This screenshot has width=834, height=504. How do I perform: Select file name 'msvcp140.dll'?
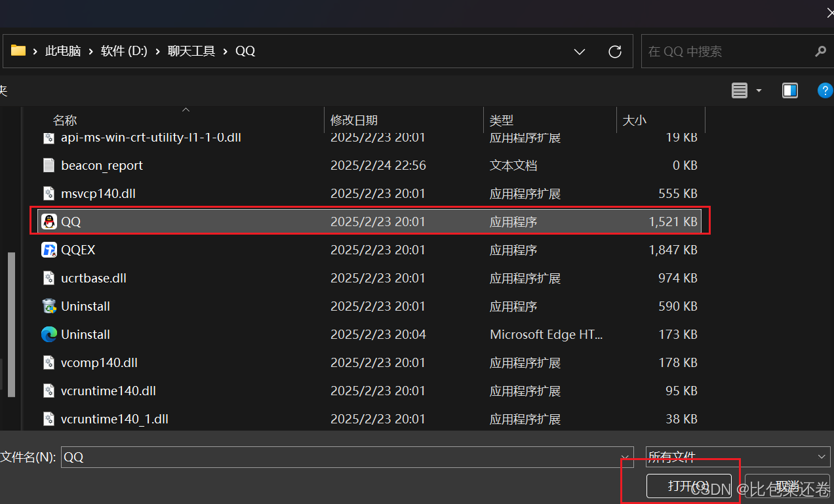coord(98,193)
